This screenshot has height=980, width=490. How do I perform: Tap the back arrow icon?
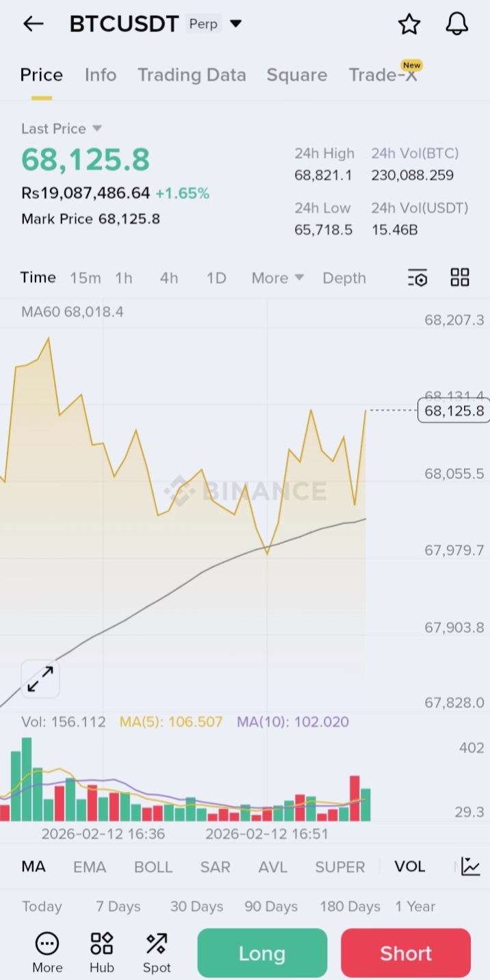pyautogui.click(x=33, y=24)
